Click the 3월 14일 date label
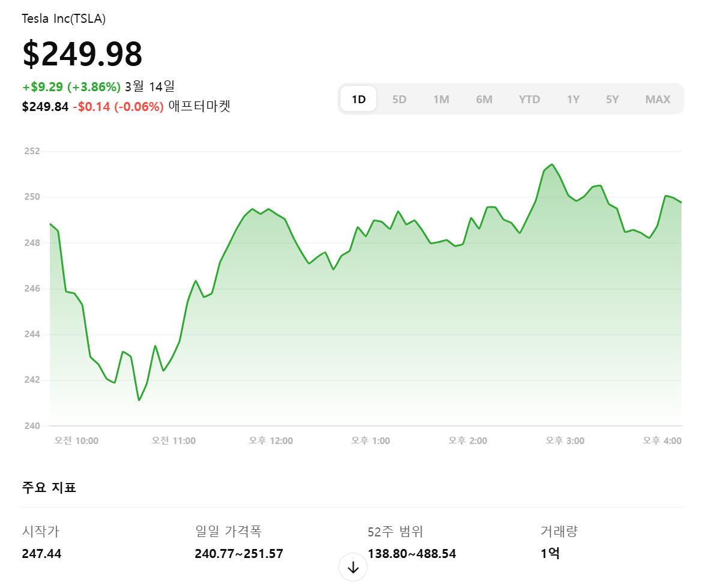727x588 pixels. pos(150,86)
